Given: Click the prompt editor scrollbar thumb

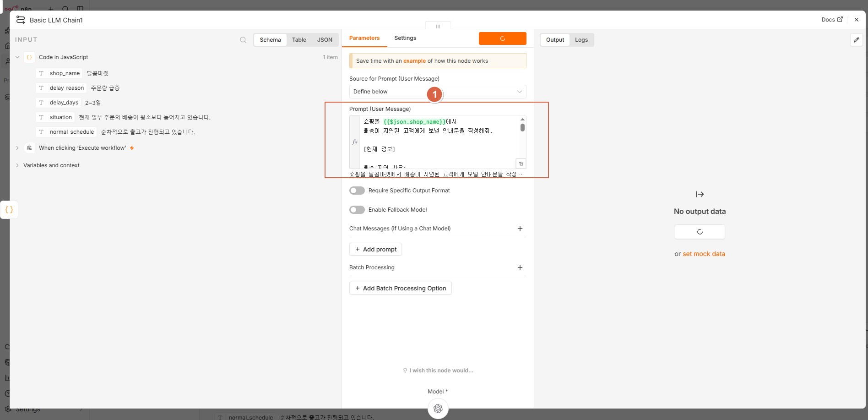Looking at the screenshot, I should coord(522,127).
